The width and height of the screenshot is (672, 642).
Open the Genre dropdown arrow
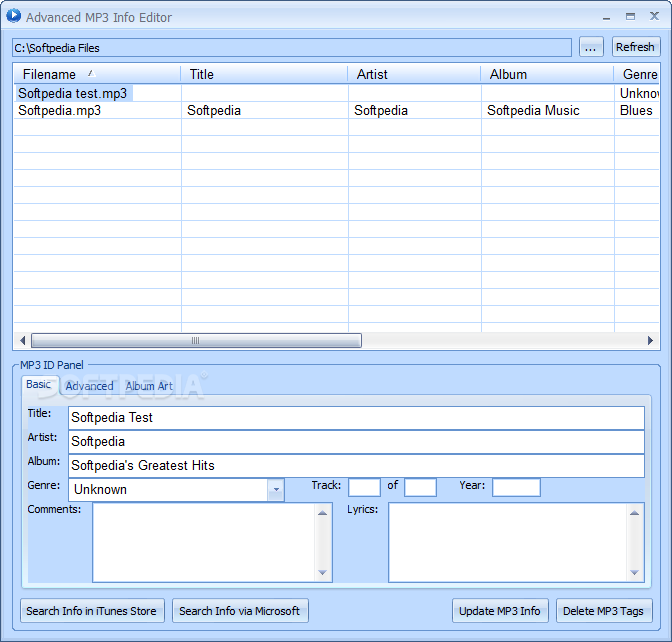(276, 489)
